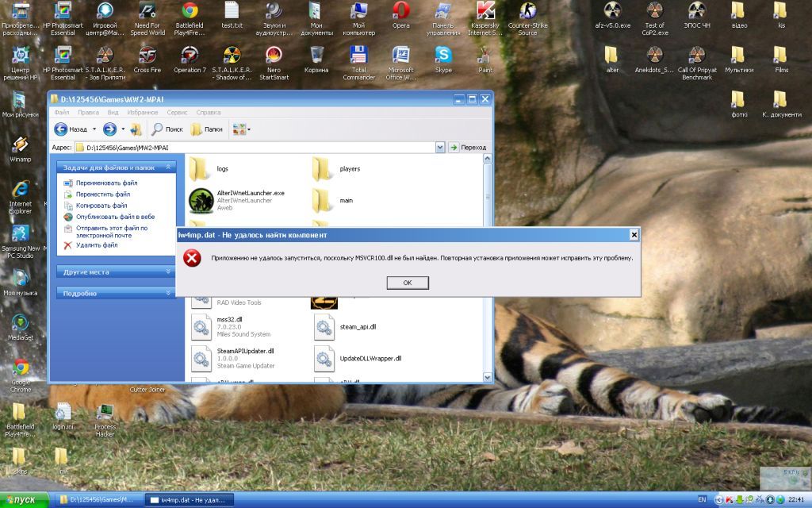
Task: Select the Total Commander desktop icon
Action: (359, 63)
